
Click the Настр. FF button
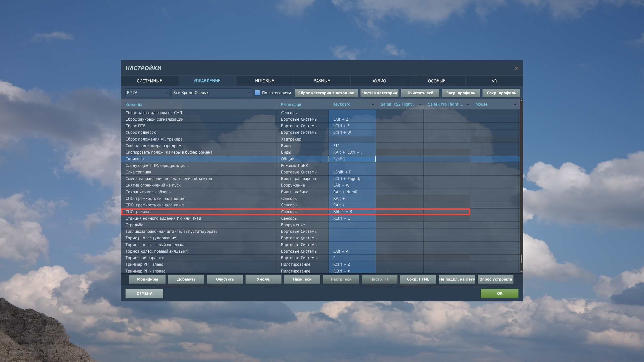click(380, 279)
